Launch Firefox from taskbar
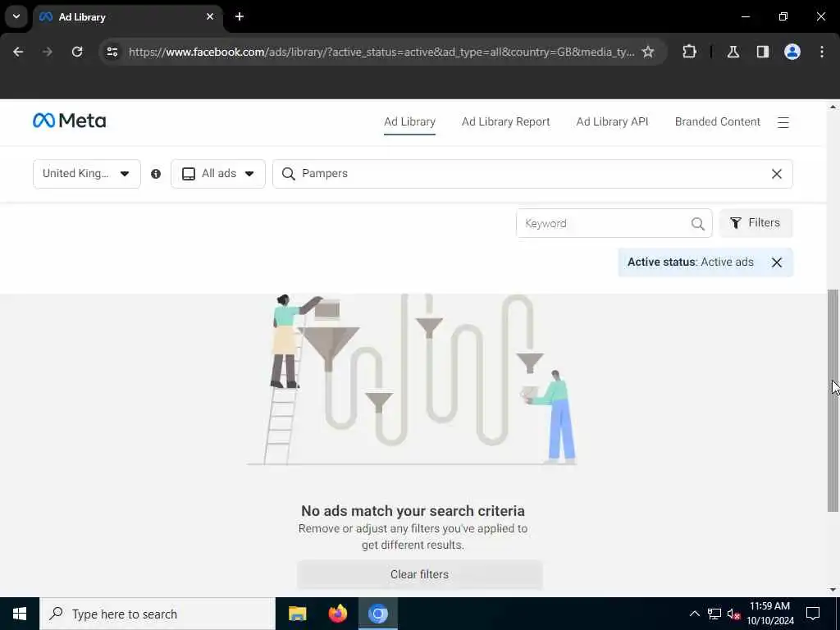 tap(337, 614)
